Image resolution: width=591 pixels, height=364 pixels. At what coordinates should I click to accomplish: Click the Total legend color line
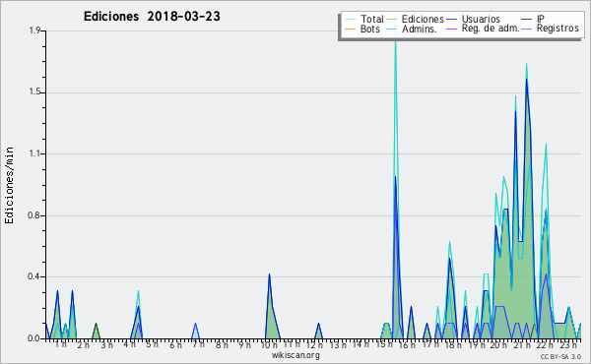(x=350, y=20)
